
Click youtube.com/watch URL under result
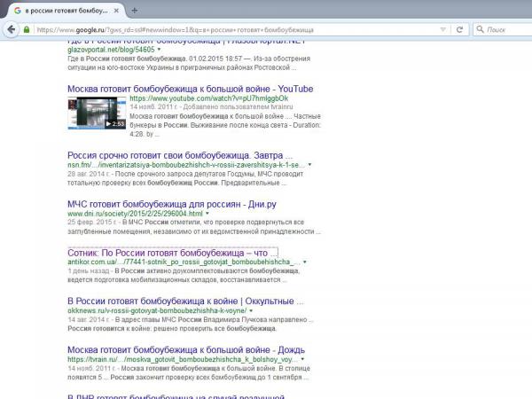pyautogui.click(x=208, y=98)
